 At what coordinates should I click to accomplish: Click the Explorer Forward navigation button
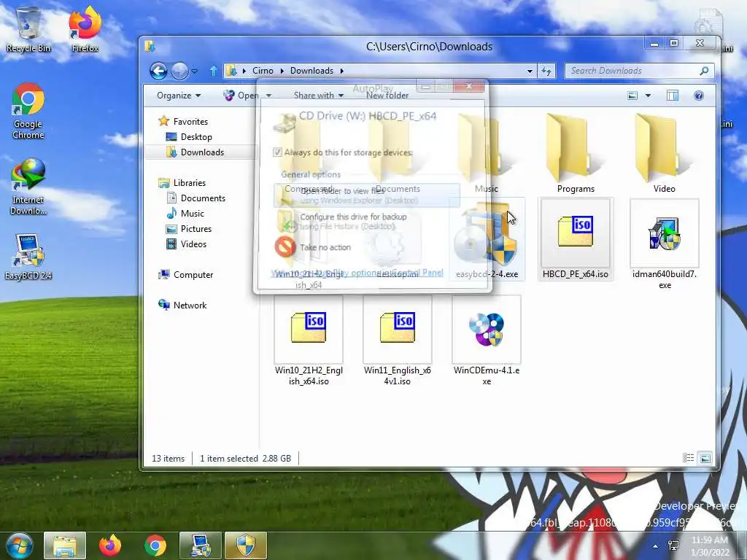(x=179, y=71)
